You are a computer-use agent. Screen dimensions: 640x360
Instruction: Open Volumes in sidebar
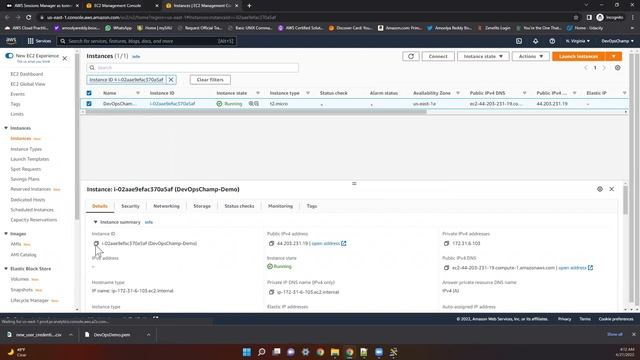click(x=20, y=279)
